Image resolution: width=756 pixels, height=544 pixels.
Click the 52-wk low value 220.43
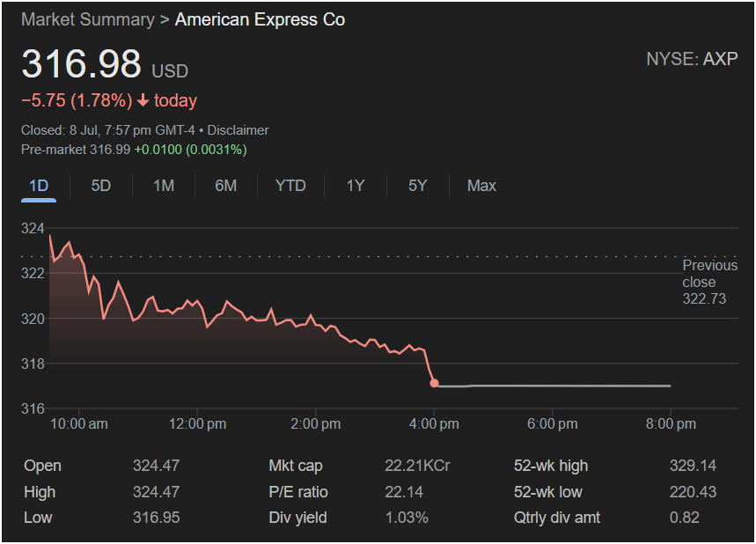693,492
